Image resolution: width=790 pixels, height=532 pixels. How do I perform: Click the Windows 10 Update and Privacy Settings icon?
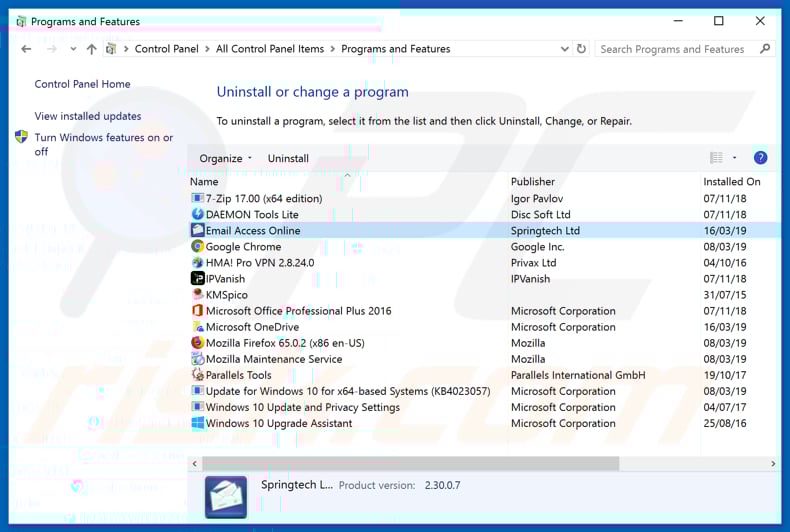click(x=198, y=407)
